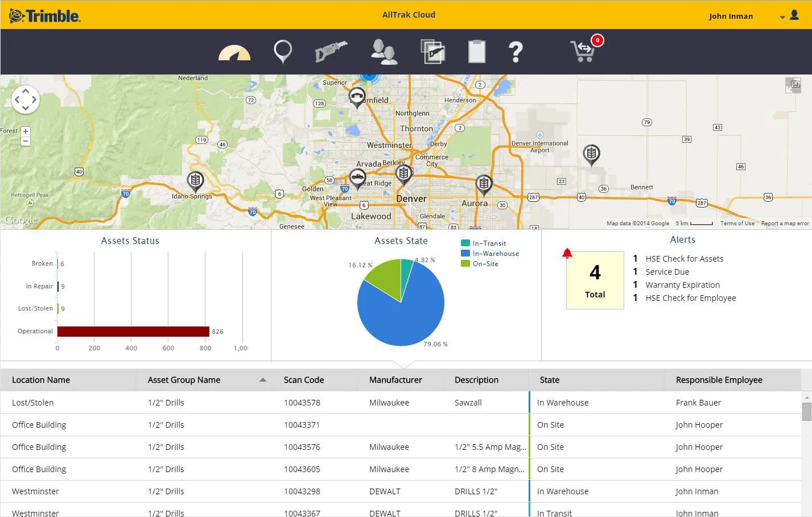This screenshot has width=812, height=517.
Task: Toggle the On-Site legend swatch
Action: (467, 263)
